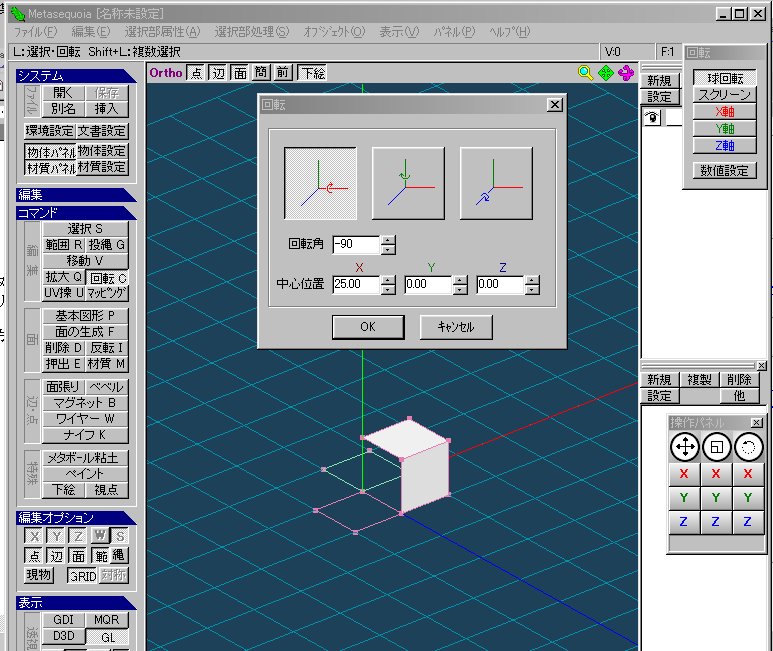Toggle 点 display in viewport header
773x651 pixels.
click(196, 73)
